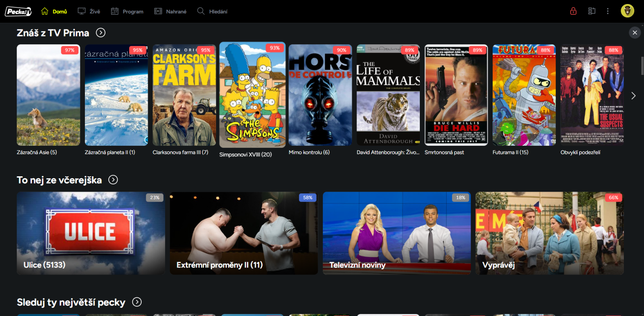Click the David Attenborough: Živo... title
Viewport: 644px width, 316px height.
(x=388, y=152)
